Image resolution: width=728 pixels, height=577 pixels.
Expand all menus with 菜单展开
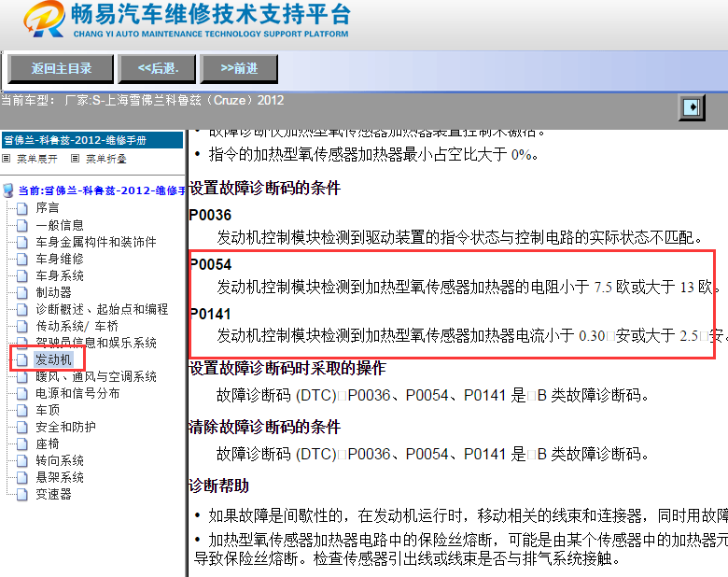(x=37, y=159)
